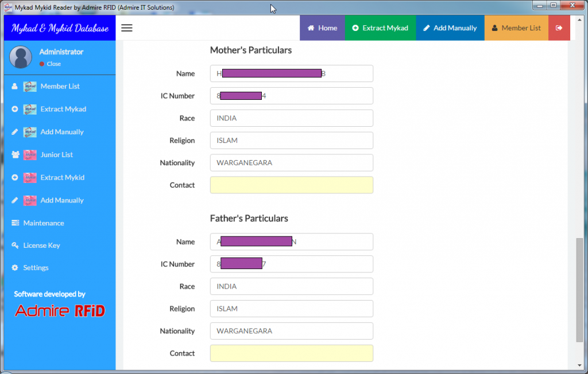Screen dimensions: 588x374
Task: Click the key icon beside License Key
Action: coord(15,246)
